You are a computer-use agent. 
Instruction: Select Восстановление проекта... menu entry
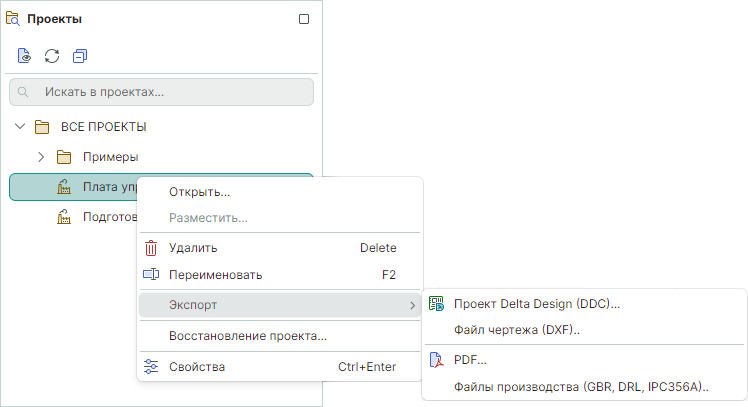(247, 336)
